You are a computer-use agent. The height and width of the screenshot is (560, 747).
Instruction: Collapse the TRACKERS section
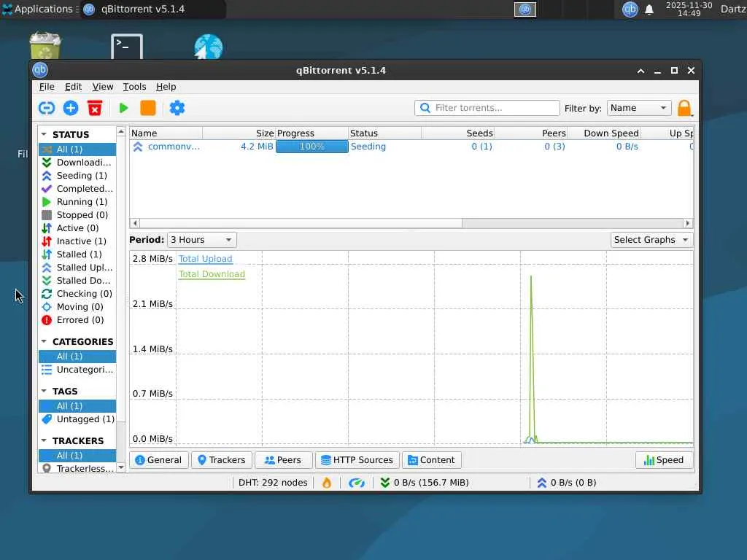coord(44,440)
